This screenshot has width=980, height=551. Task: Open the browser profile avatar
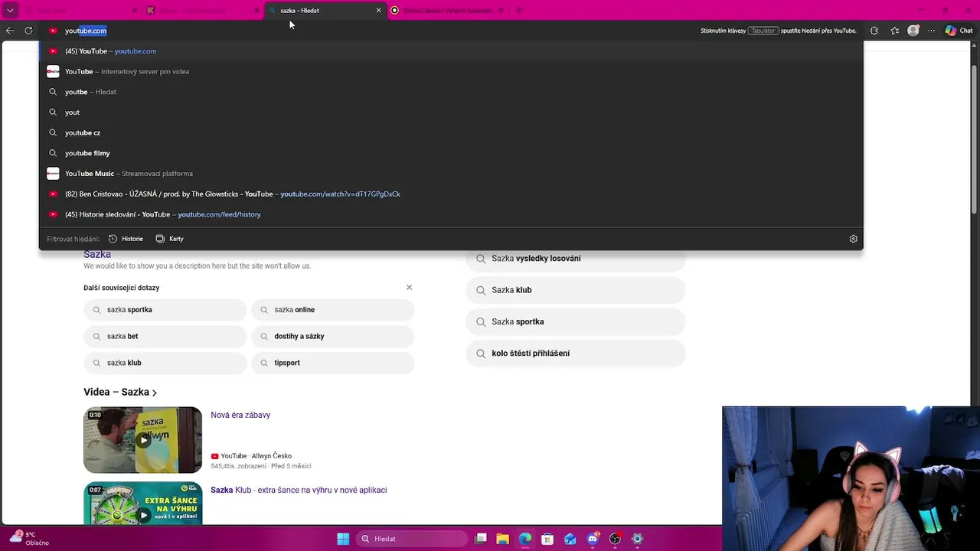coord(913,31)
